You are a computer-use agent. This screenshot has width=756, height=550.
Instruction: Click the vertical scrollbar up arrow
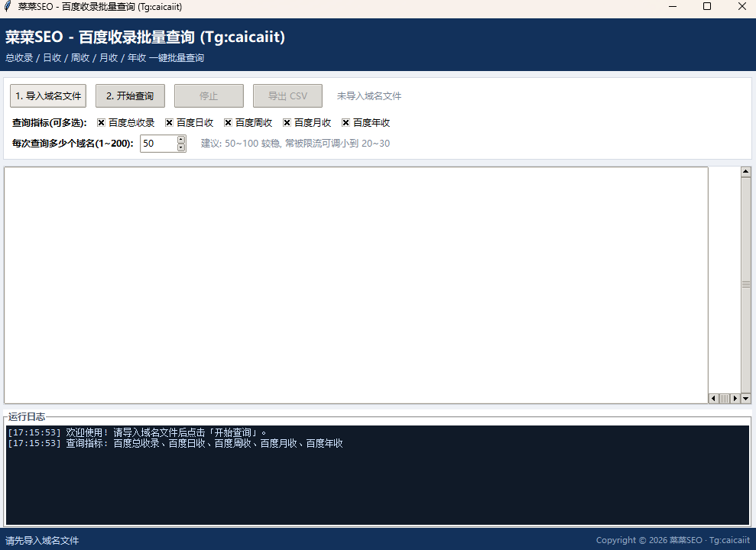click(746, 172)
